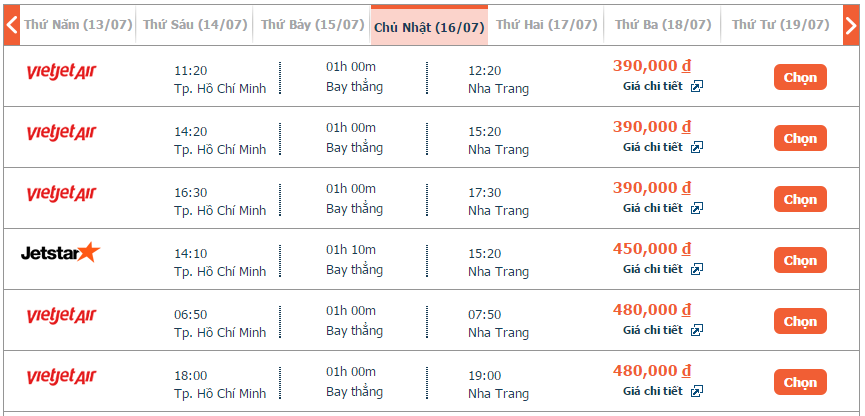Open price detail popup icon for 16:30 flight
865x416 pixels.
coord(697,209)
